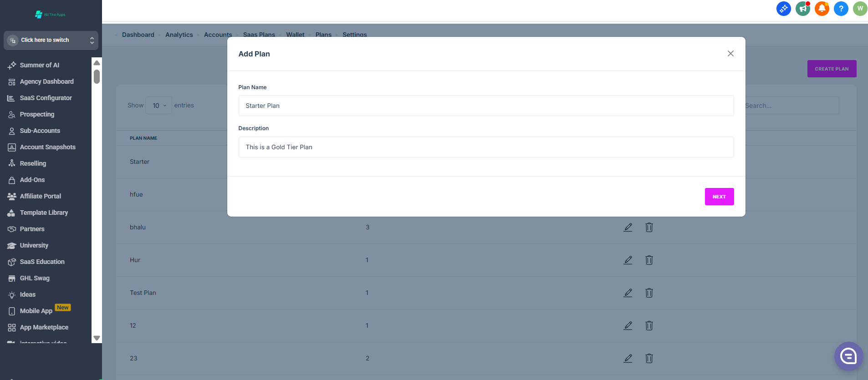Open the chat widget bubble
The image size is (868, 380).
click(x=848, y=356)
